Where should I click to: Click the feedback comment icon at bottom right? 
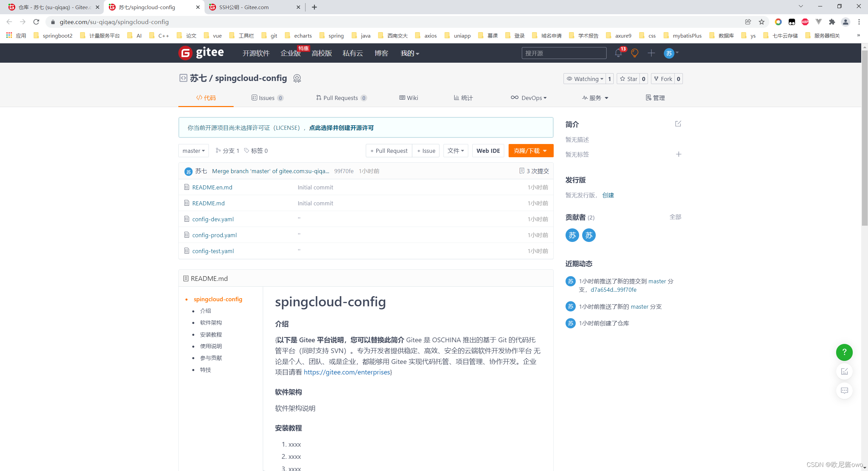click(845, 391)
